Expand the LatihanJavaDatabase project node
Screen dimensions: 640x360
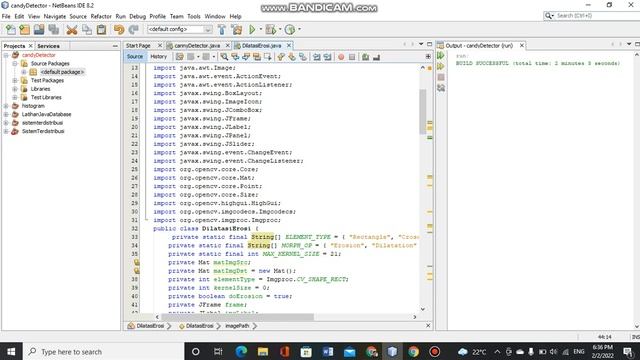pos(6,114)
